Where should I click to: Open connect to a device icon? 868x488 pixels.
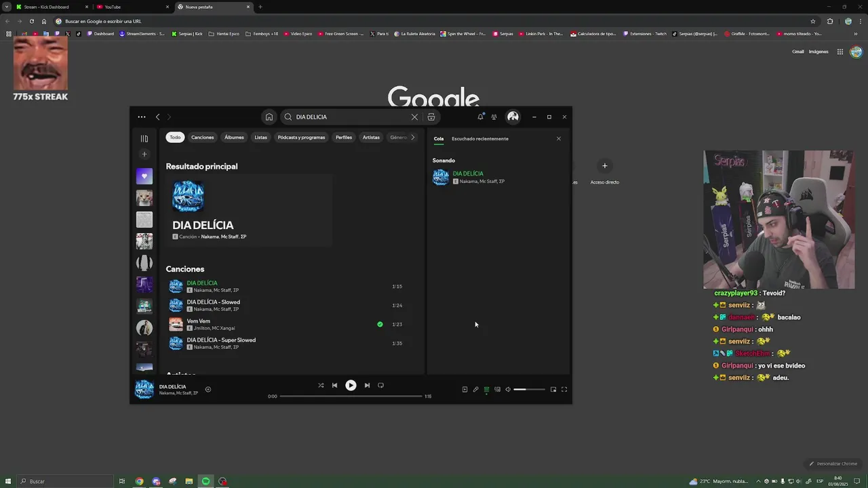pos(497,389)
